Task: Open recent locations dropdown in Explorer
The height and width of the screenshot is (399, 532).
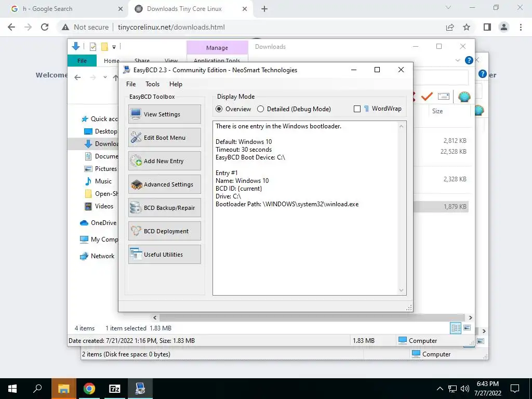Action: (105, 77)
